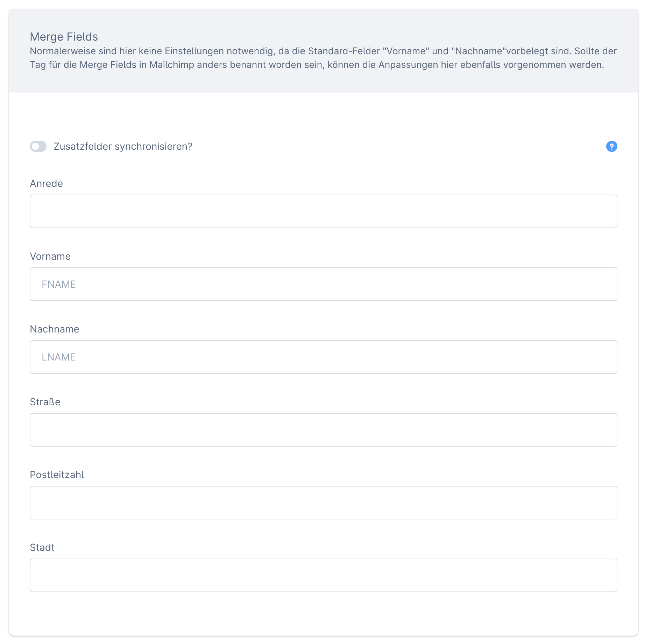Click the FNAME placeholder text
The height and width of the screenshot is (644, 645).
59,284
